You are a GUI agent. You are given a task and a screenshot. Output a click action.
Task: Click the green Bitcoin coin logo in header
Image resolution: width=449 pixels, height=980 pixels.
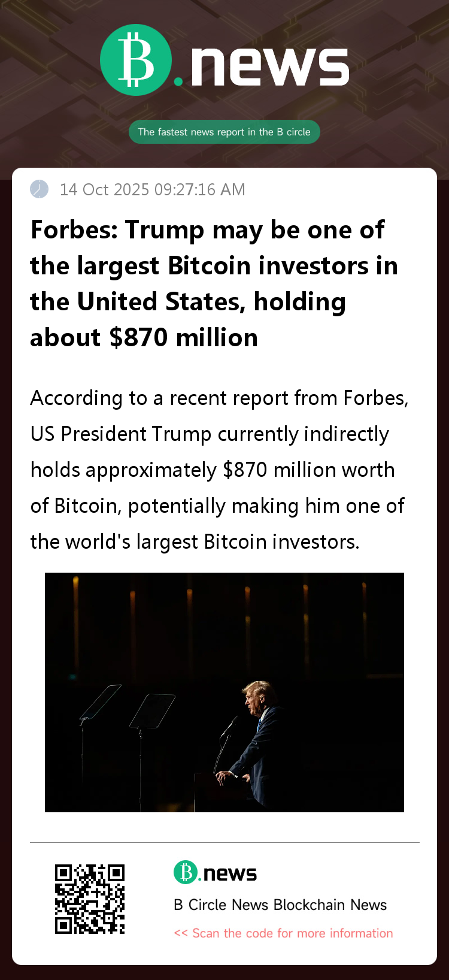(136, 60)
